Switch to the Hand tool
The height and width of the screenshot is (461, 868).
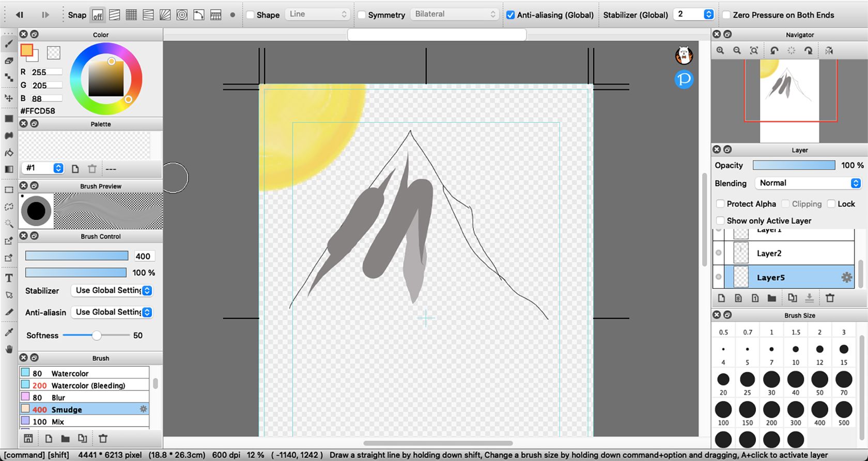(x=9, y=349)
